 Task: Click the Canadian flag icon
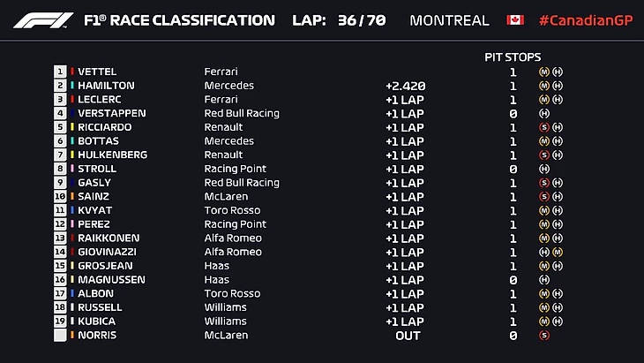coord(515,20)
